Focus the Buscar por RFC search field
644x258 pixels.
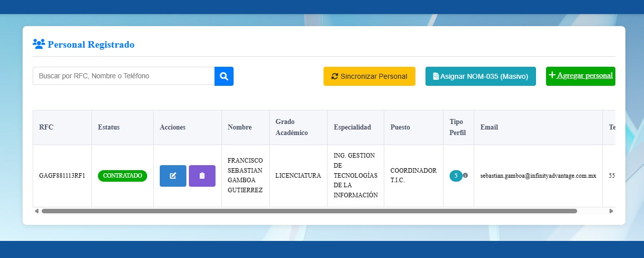point(124,76)
